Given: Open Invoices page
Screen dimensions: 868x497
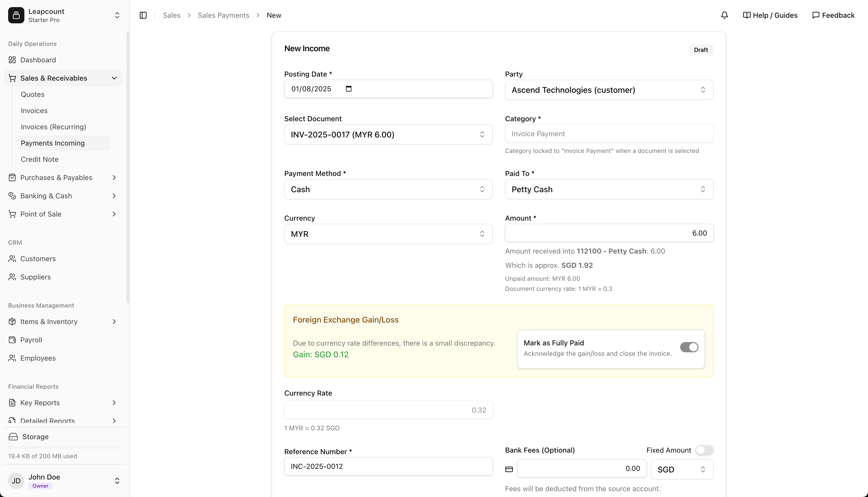Looking at the screenshot, I should point(63,111).
